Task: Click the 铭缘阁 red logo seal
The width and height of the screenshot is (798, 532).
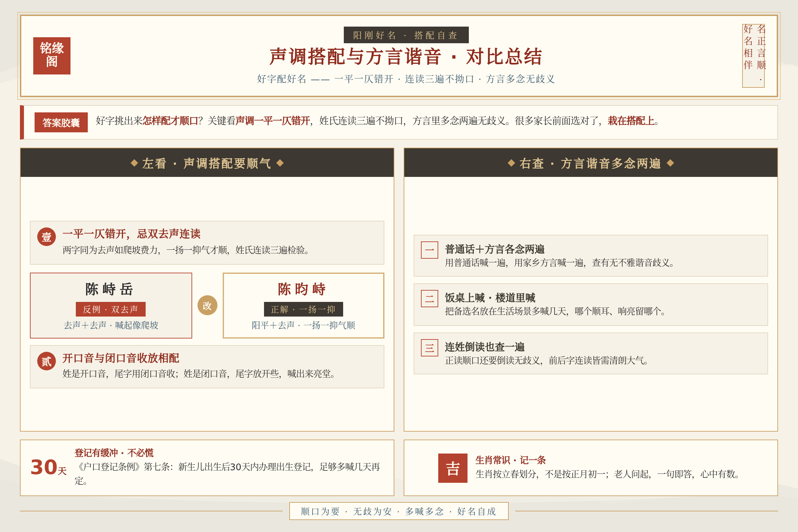Action: [52, 56]
